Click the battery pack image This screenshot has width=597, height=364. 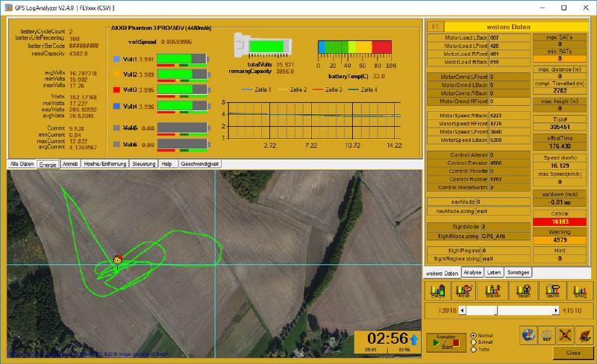[x=263, y=46]
